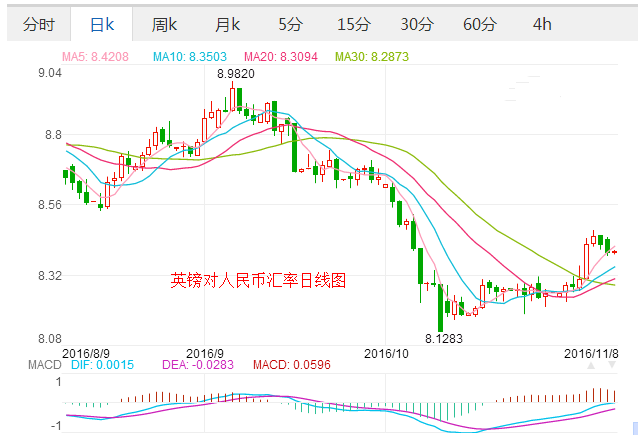Select the 4h interval tab
The height and width of the screenshot is (435, 638).
coord(541,23)
